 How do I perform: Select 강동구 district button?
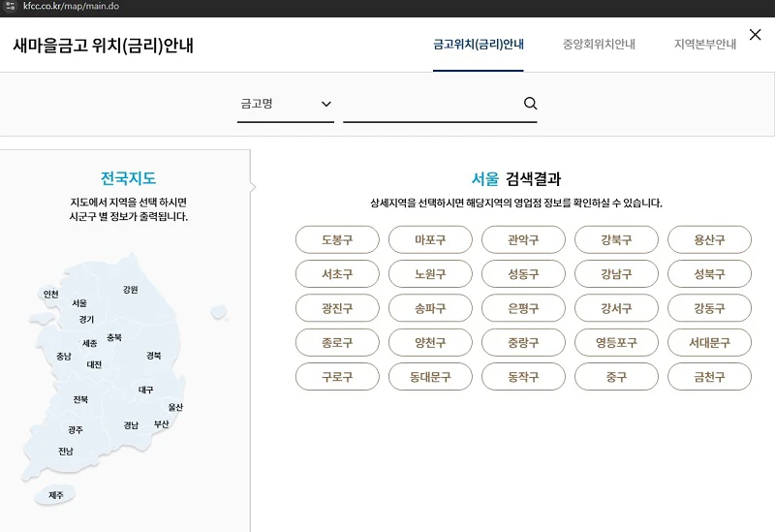(709, 308)
